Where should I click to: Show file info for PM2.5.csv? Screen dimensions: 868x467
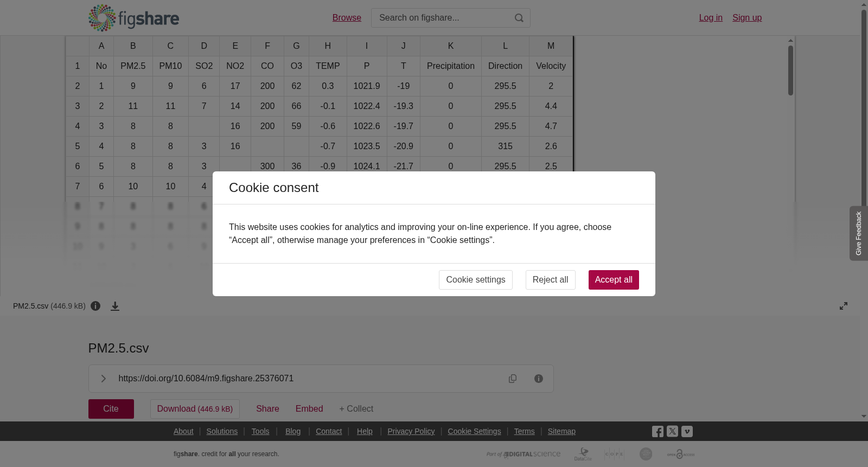coord(95,306)
